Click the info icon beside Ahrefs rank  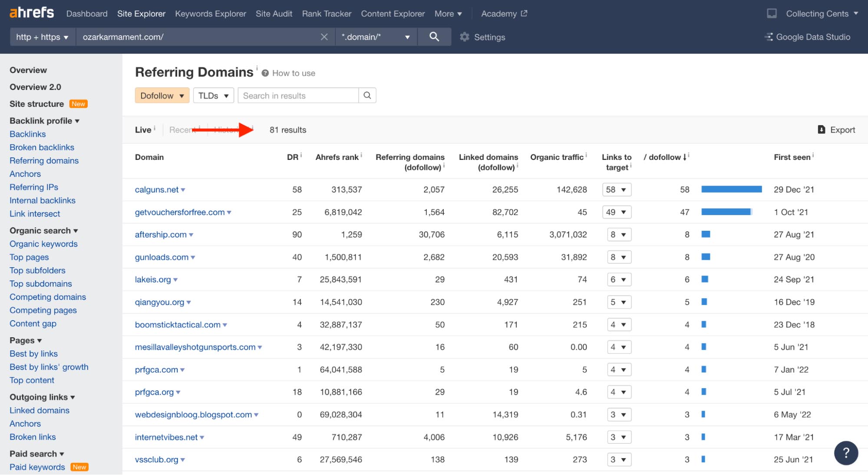pos(361,155)
